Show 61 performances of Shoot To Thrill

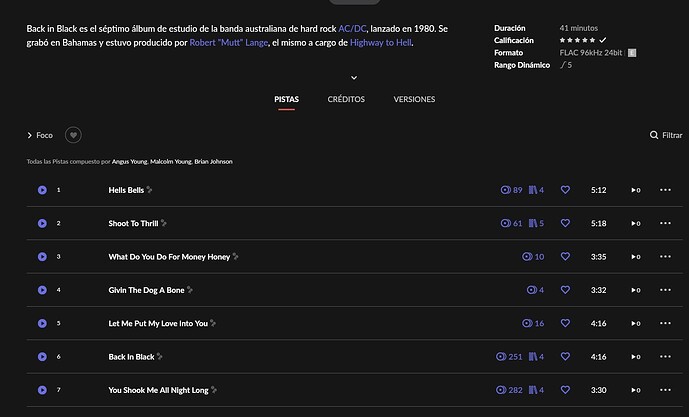[x=511, y=223]
